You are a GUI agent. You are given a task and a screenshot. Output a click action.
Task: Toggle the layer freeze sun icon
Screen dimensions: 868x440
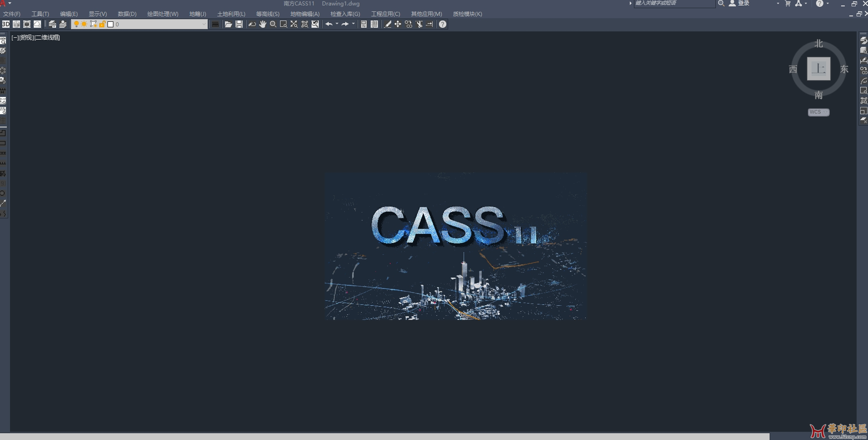(x=84, y=24)
